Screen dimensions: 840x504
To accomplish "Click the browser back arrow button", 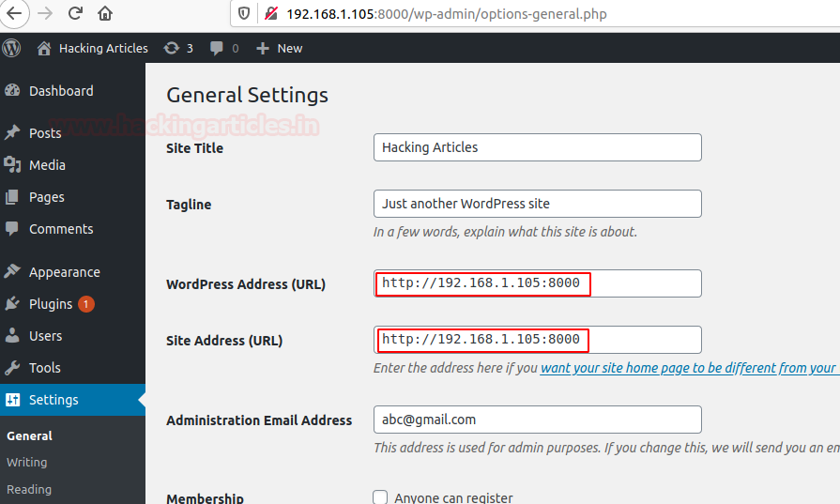I will 14,13.
